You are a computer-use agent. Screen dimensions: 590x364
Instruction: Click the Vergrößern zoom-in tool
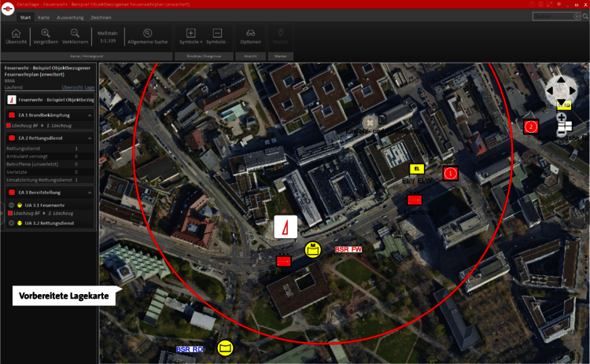tap(46, 36)
